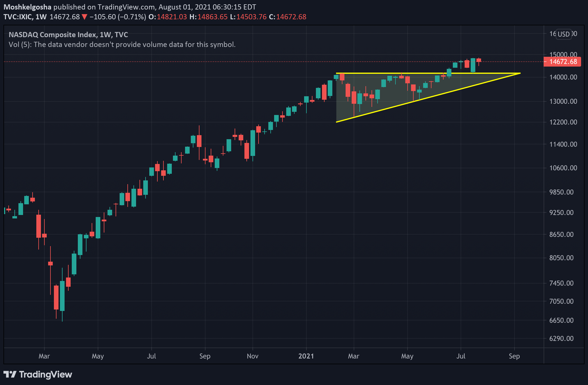Click the USD currency button
This screenshot has height=385, width=588.
coord(563,34)
